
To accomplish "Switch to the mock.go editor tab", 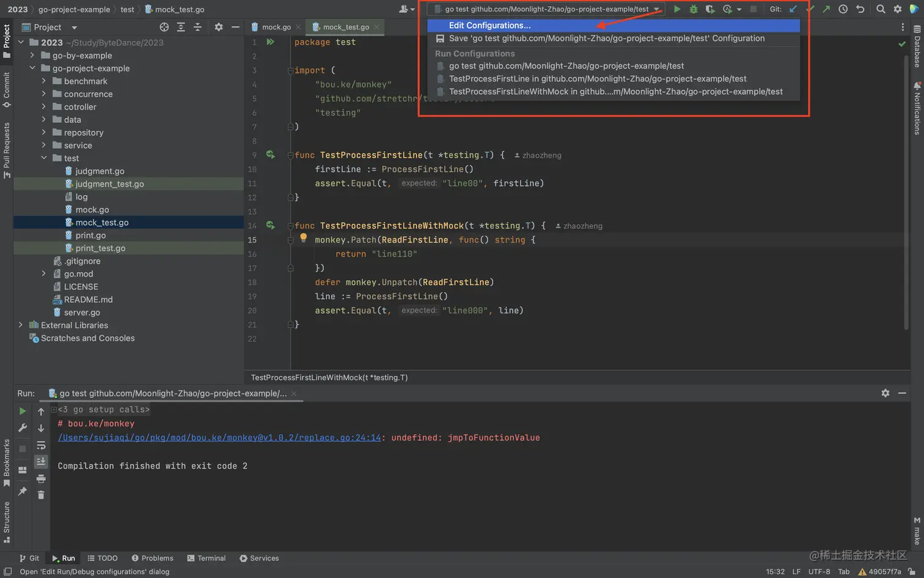I will click(x=276, y=27).
